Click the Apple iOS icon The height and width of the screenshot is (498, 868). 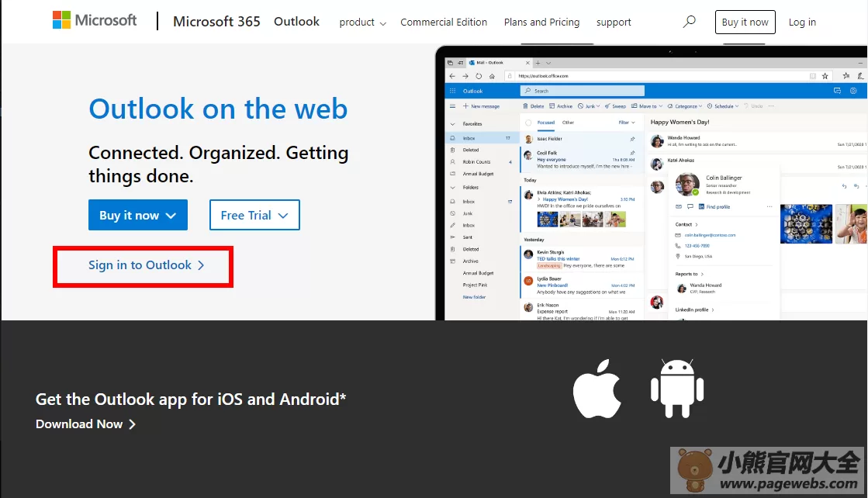click(597, 388)
